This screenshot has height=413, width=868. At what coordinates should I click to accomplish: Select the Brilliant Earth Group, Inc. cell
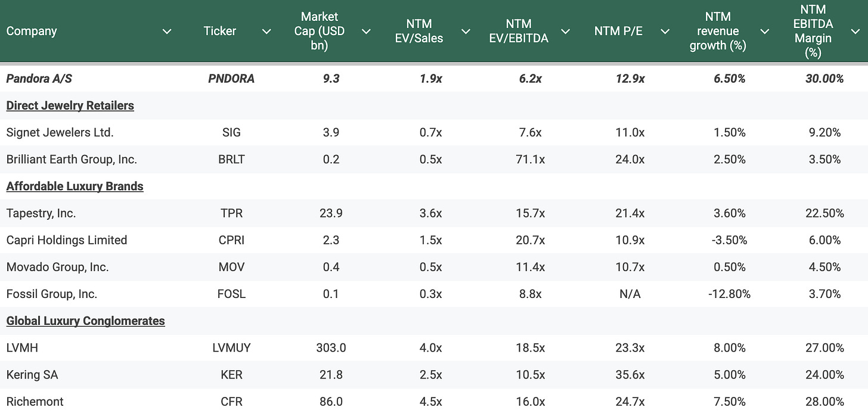coord(72,159)
